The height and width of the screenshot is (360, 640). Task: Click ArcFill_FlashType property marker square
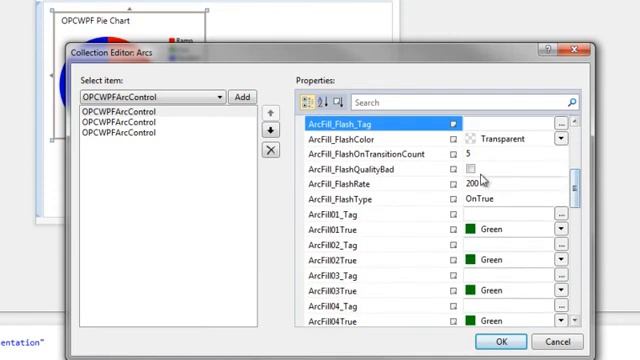453,199
